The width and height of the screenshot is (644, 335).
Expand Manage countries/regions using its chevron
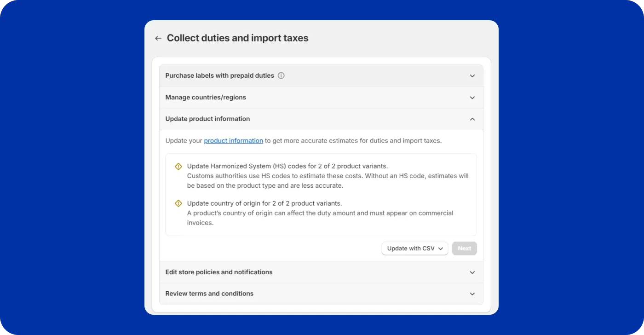(472, 98)
